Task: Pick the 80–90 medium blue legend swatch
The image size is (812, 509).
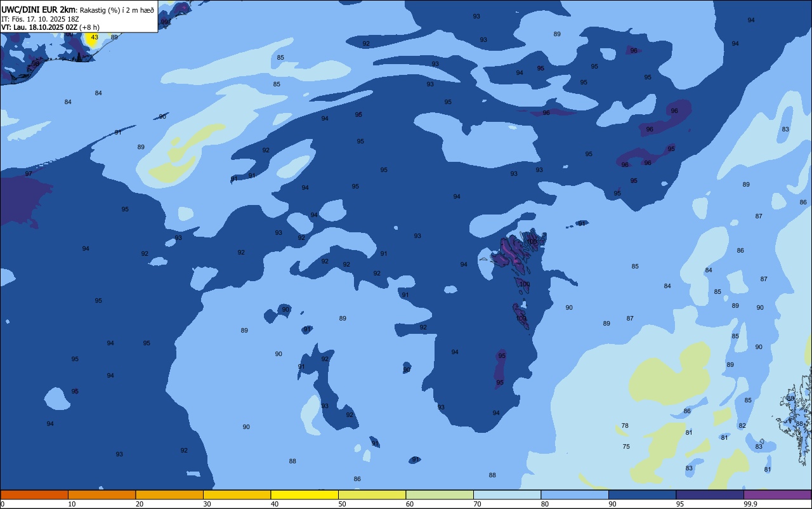Action: click(575, 494)
